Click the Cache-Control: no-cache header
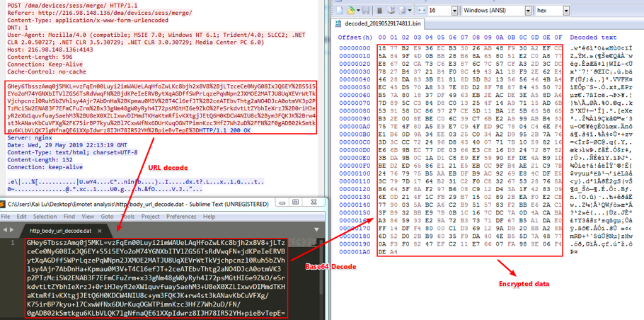 click(x=47, y=72)
